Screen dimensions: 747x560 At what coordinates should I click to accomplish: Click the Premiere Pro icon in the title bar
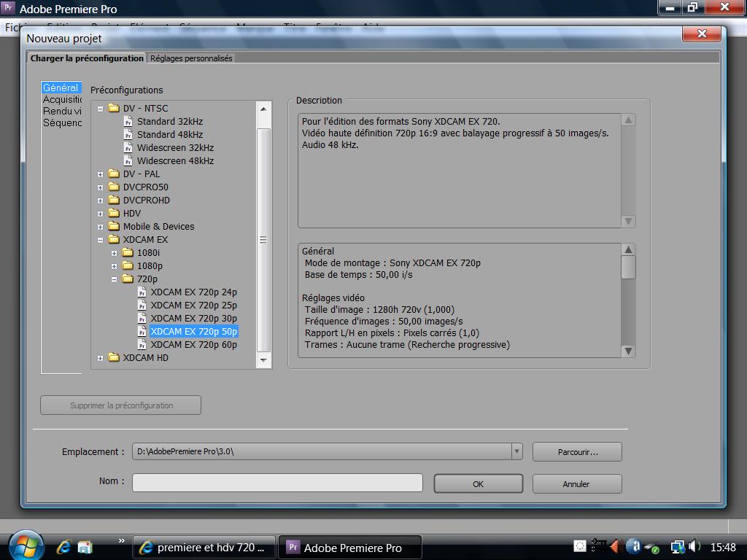8,8
